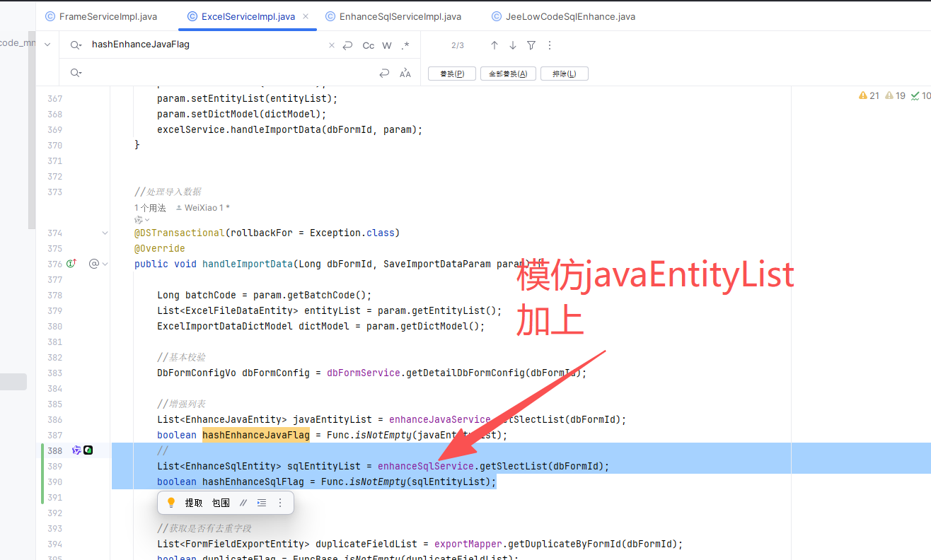Enable regex (.*) search option

click(405, 45)
